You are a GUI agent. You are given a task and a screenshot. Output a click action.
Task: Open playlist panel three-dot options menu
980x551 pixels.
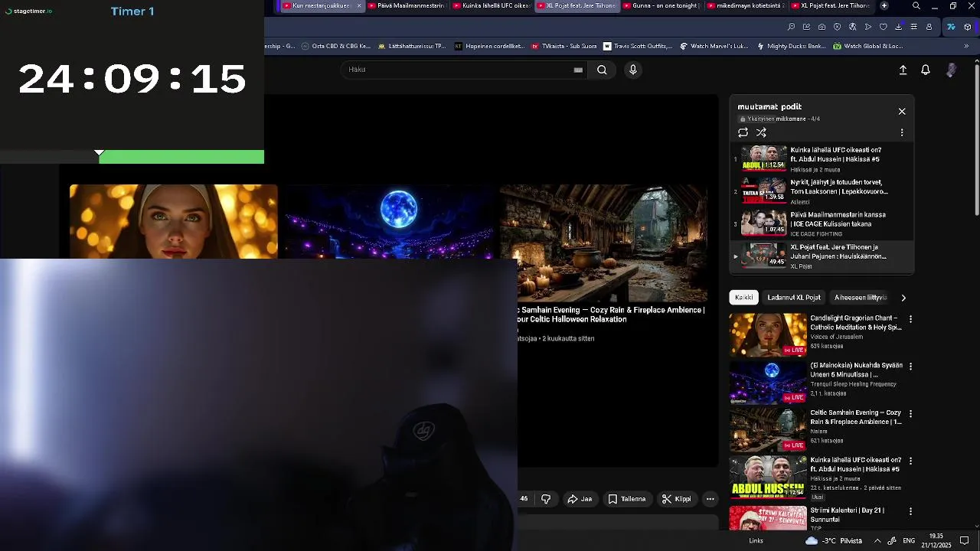tap(902, 132)
